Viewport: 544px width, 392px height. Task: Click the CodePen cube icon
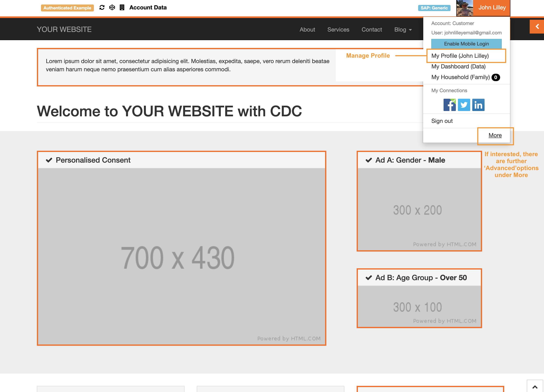click(112, 7)
